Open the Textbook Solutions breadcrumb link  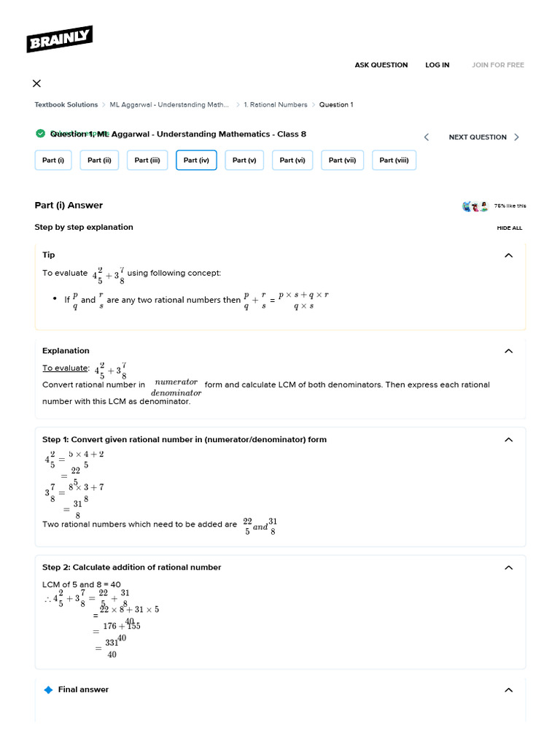66,105
